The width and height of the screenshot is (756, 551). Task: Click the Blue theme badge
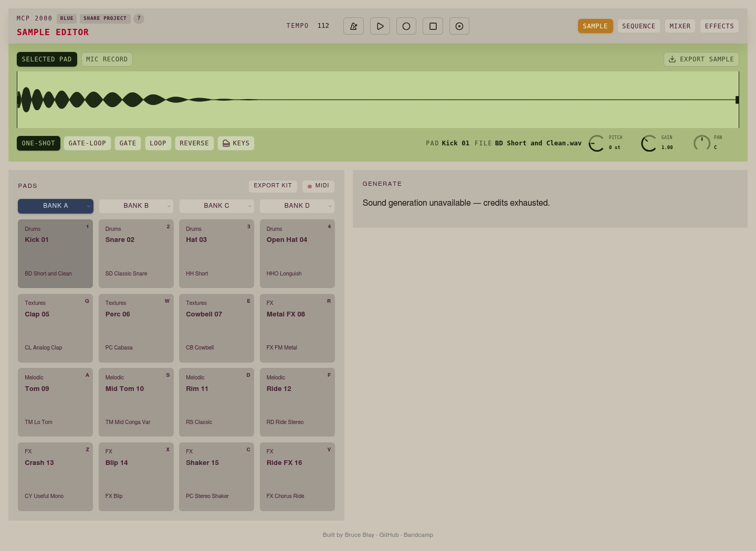[x=67, y=18]
